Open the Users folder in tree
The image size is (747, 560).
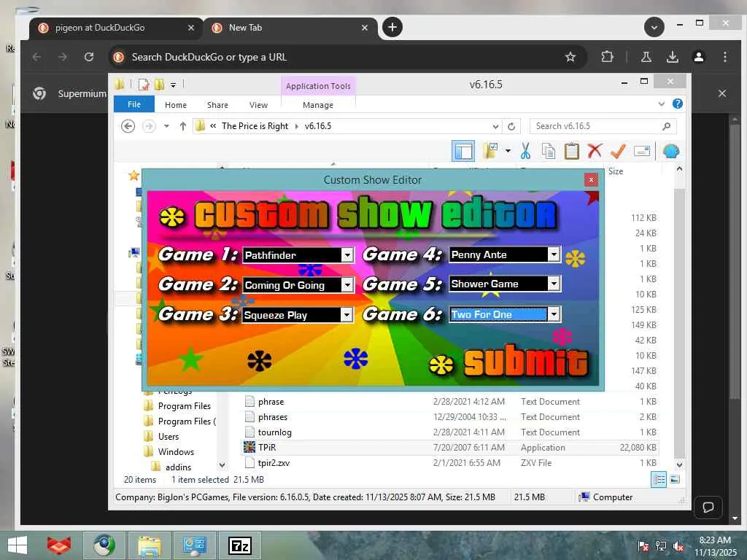(x=169, y=437)
